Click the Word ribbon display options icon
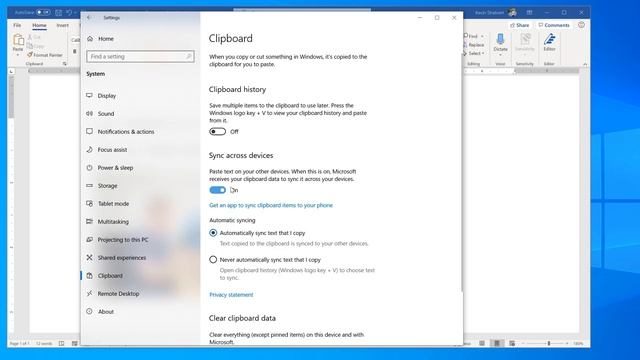Image resolution: width=640 pixels, height=360 pixels. (x=529, y=13)
